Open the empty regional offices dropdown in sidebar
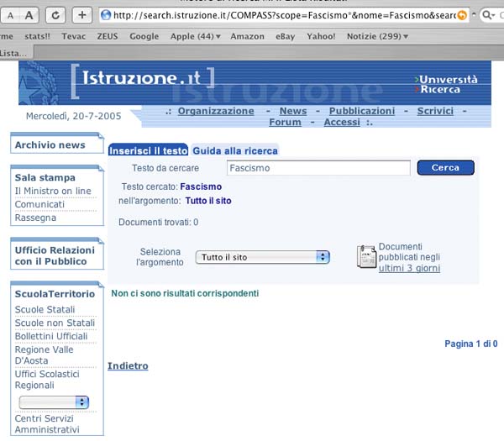 click(54, 402)
